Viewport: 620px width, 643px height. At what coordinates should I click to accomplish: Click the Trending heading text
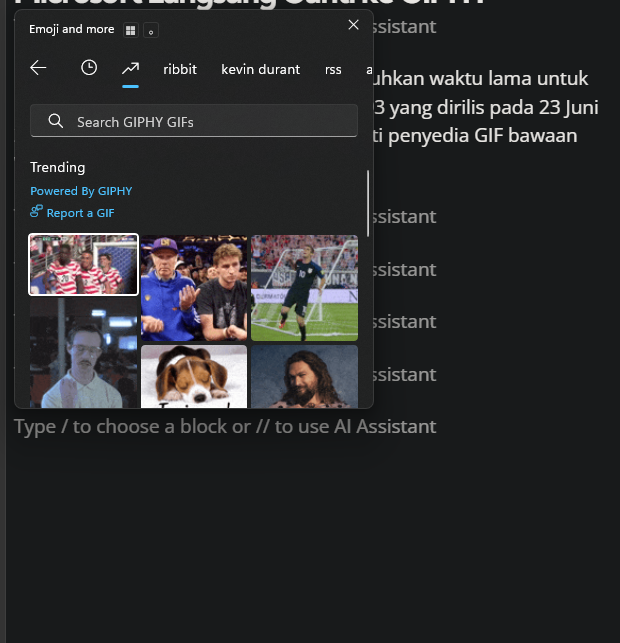[x=58, y=167]
